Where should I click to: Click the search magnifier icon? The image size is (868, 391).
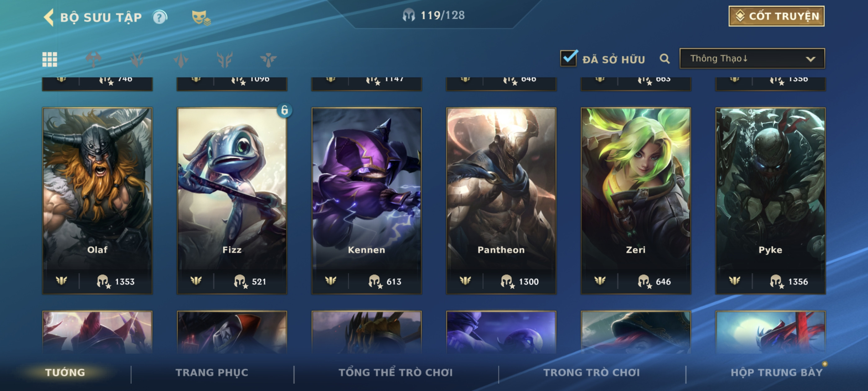point(664,59)
